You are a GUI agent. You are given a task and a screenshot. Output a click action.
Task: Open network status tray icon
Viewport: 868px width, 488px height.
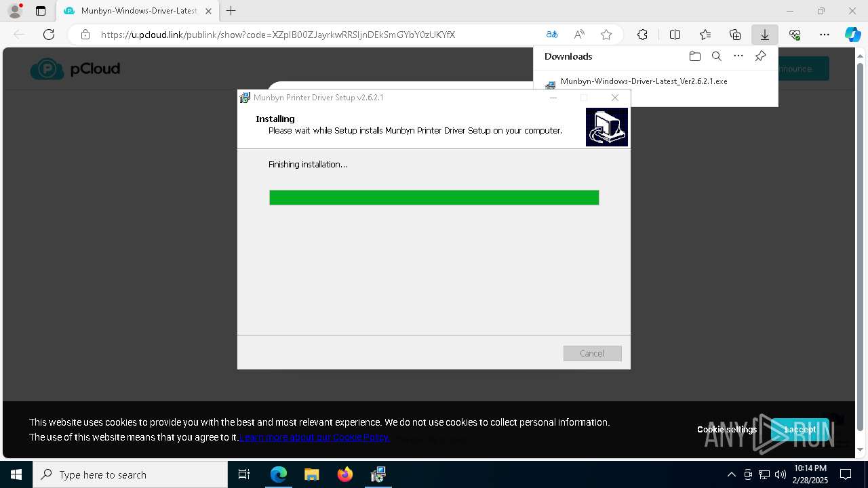coord(764,474)
